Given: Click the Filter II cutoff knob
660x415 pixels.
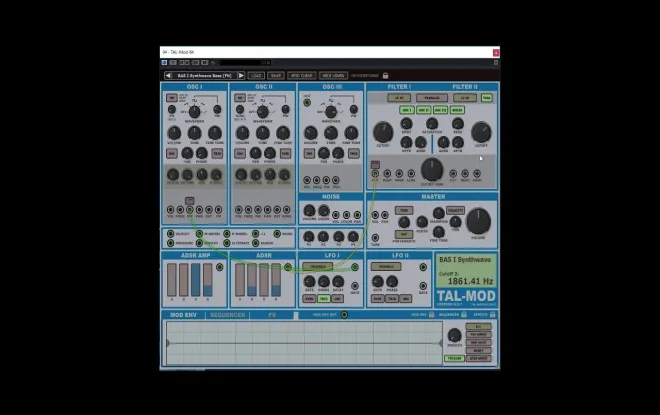Looking at the screenshot, I should (481, 132).
